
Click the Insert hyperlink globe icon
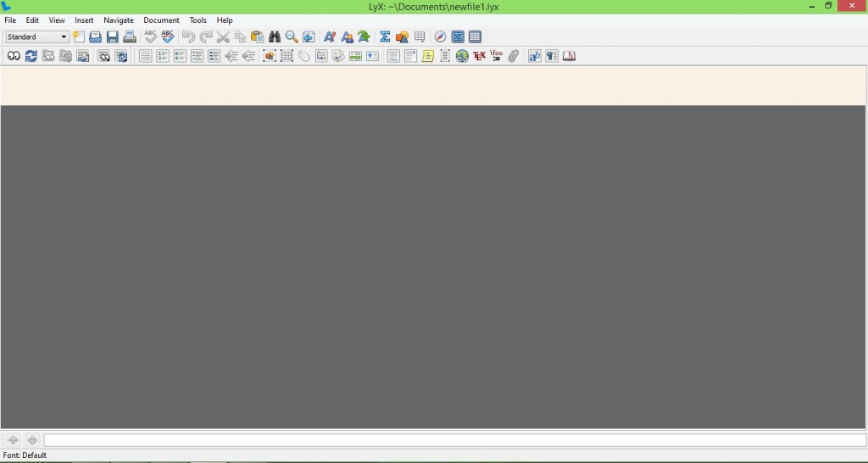[462, 56]
